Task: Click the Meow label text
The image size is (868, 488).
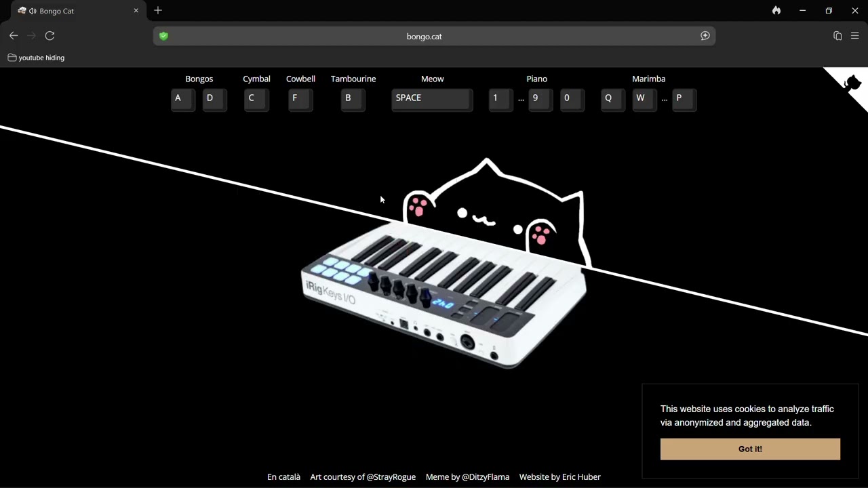Action: point(433,79)
